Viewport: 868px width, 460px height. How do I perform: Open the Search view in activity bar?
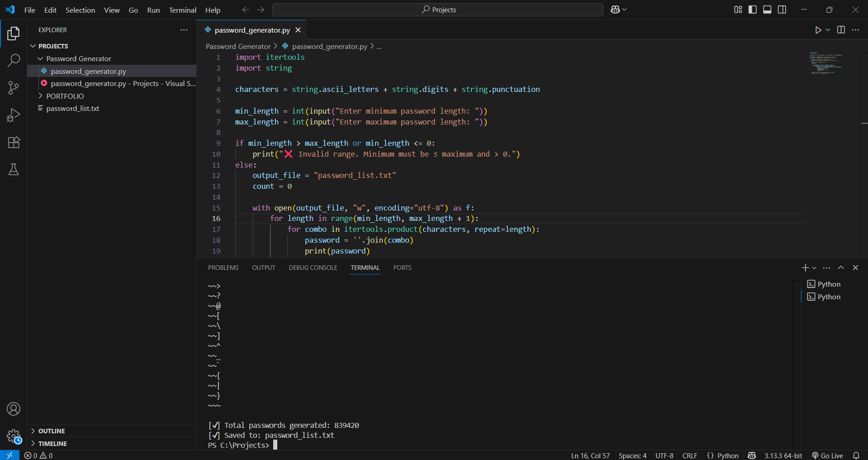[14, 60]
